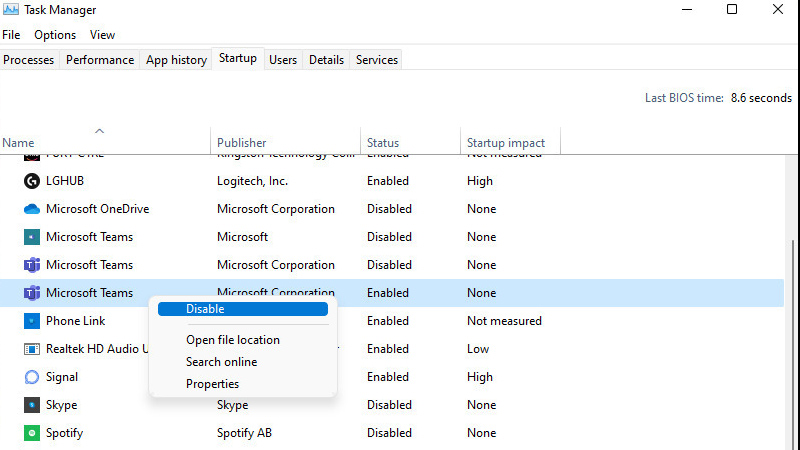
Task: Toggle the sort arrow above Name
Action: [99, 131]
